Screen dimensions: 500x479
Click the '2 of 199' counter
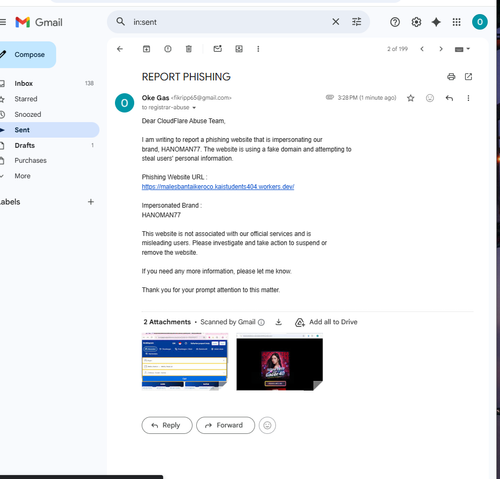click(397, 49)
